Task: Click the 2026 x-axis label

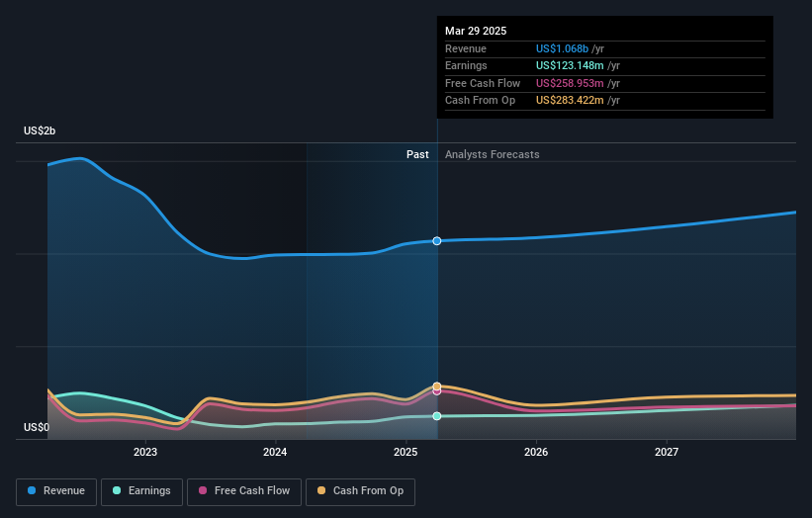Action: tap(536, 452)
